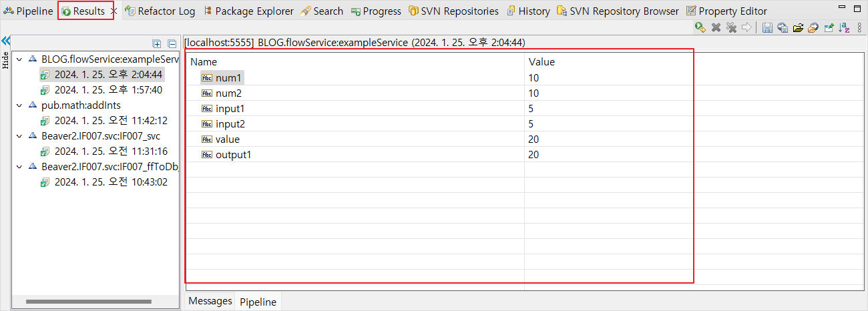
Task: Click the save floppy disk icon
Action: [768, 27]
